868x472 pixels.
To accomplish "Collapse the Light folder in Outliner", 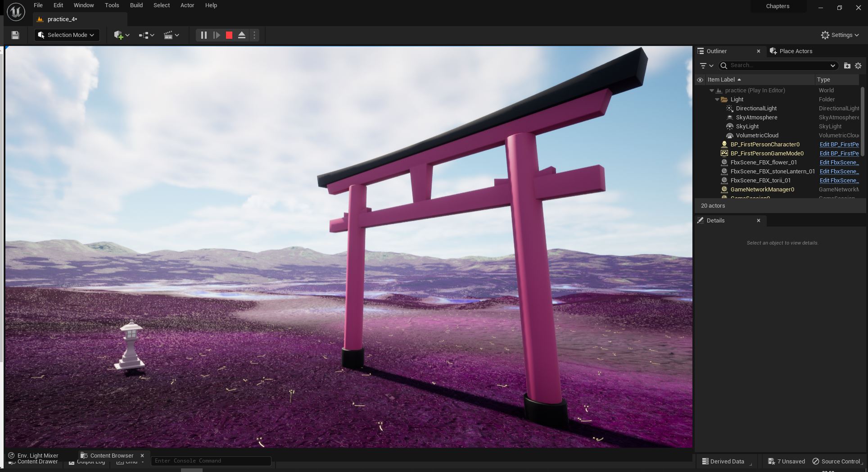I will (717, 100).
